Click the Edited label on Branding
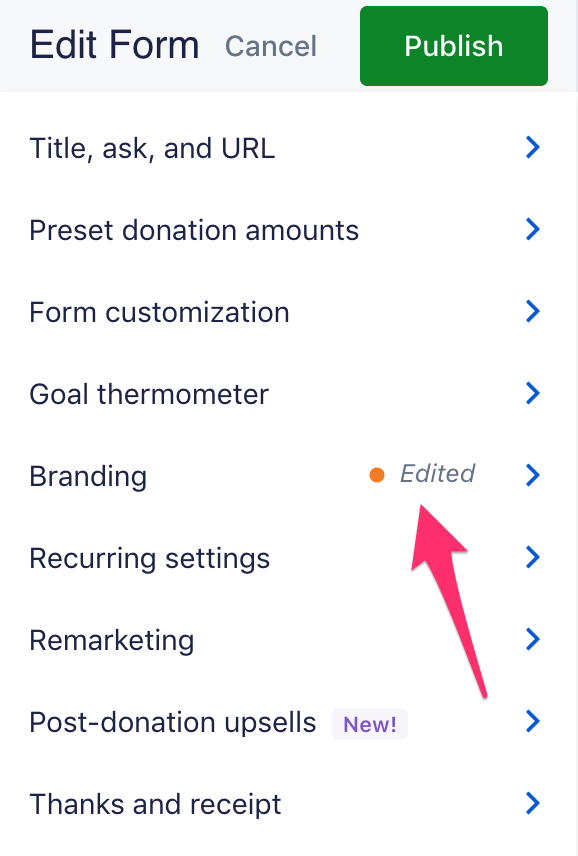 (437, 473)
